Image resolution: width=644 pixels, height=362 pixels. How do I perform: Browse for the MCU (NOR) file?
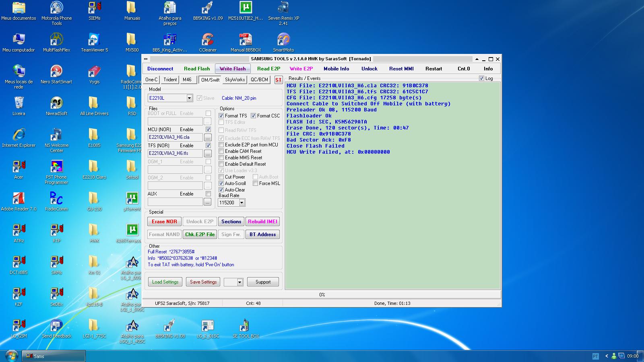208,137
